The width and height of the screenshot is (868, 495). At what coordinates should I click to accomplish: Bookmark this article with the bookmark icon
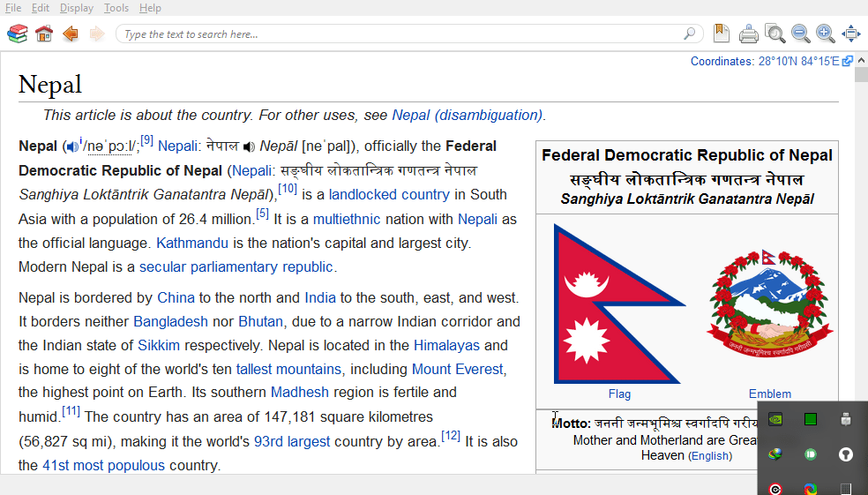(722, 34)
